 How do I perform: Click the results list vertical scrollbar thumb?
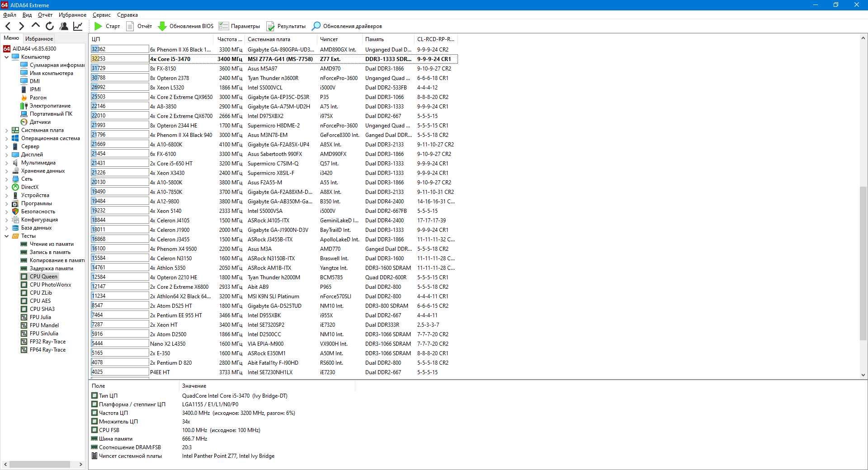(x=863, y=263)
